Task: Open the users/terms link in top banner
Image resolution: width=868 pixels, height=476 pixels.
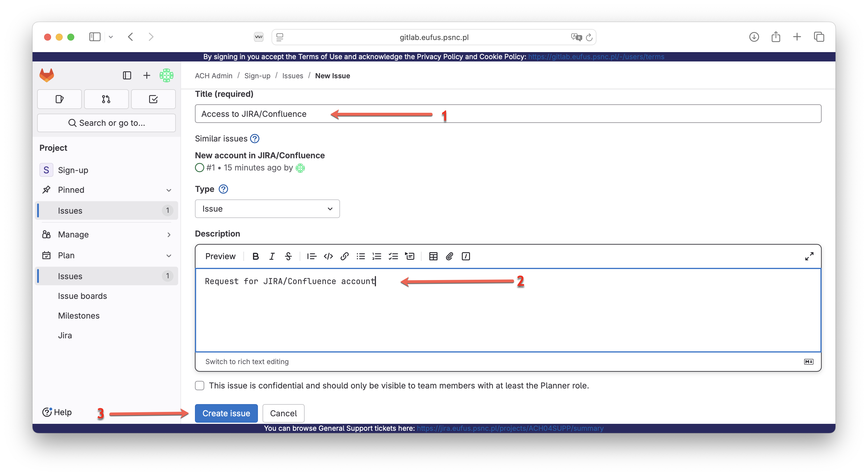Action: click(596, 57)
